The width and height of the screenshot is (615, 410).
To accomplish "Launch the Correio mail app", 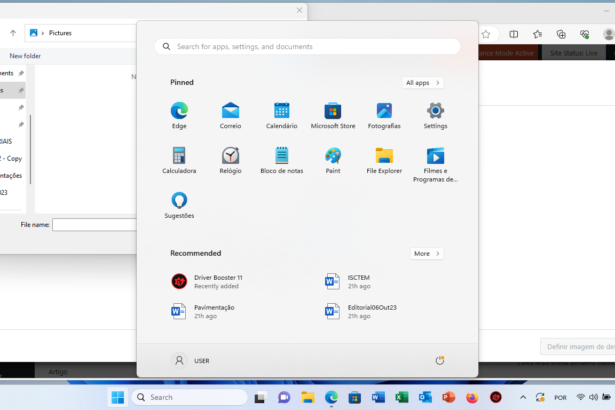I will click(x=230, y=115).
